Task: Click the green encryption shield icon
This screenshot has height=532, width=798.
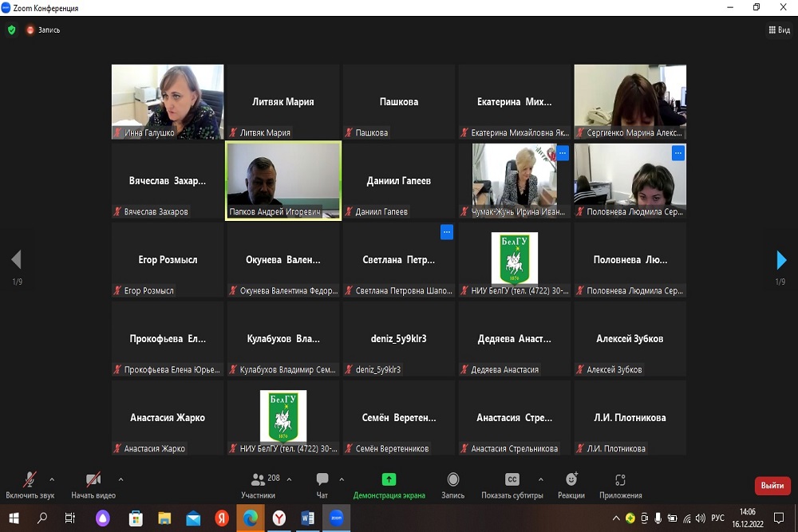Action: point(11,30)
